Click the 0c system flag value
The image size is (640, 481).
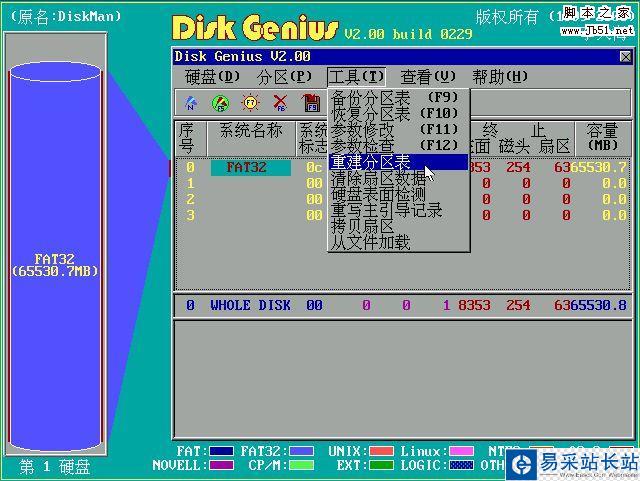tap(314, 167)
